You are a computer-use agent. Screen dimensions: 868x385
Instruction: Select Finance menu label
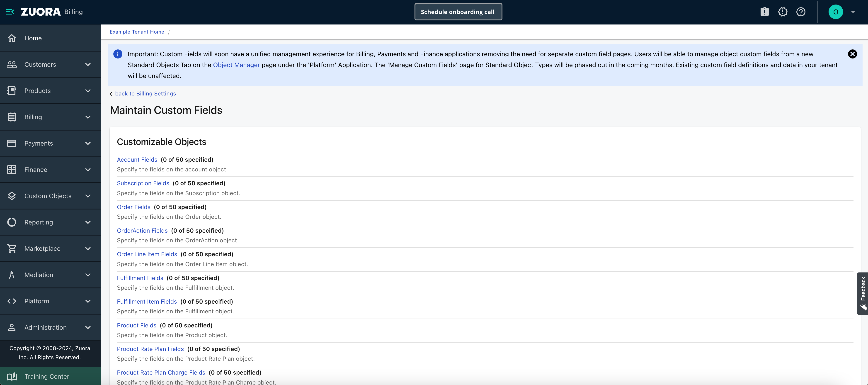click(36, 170)
